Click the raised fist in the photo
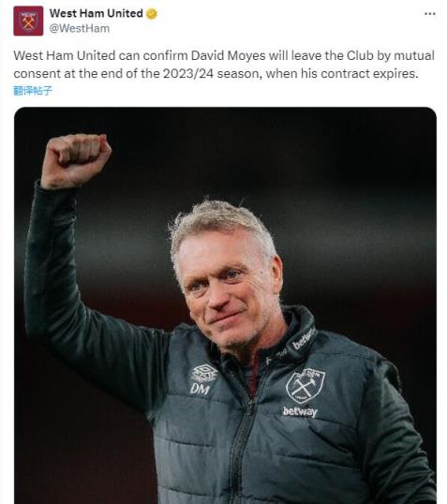 pyautogui.click(x=76, y=161)
